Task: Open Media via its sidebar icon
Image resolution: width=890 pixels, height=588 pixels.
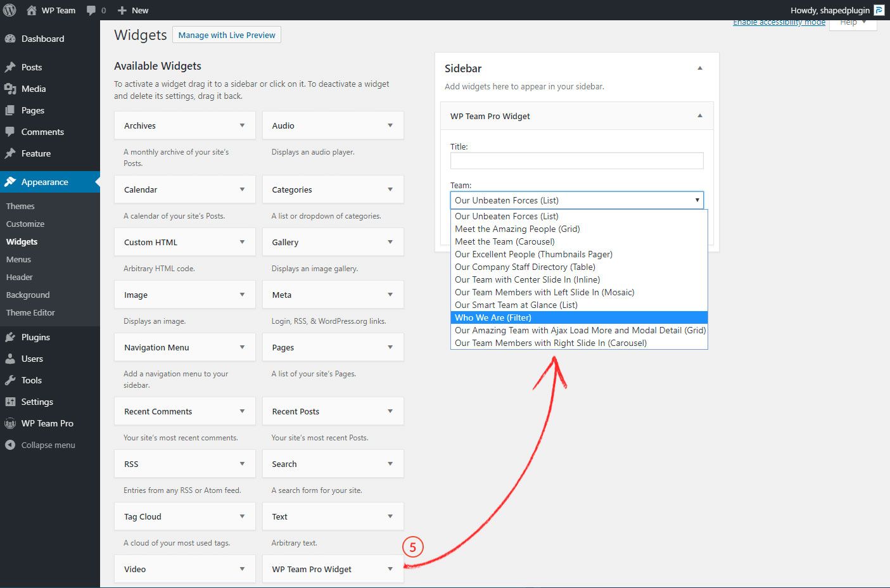Action: coord(10,89)
